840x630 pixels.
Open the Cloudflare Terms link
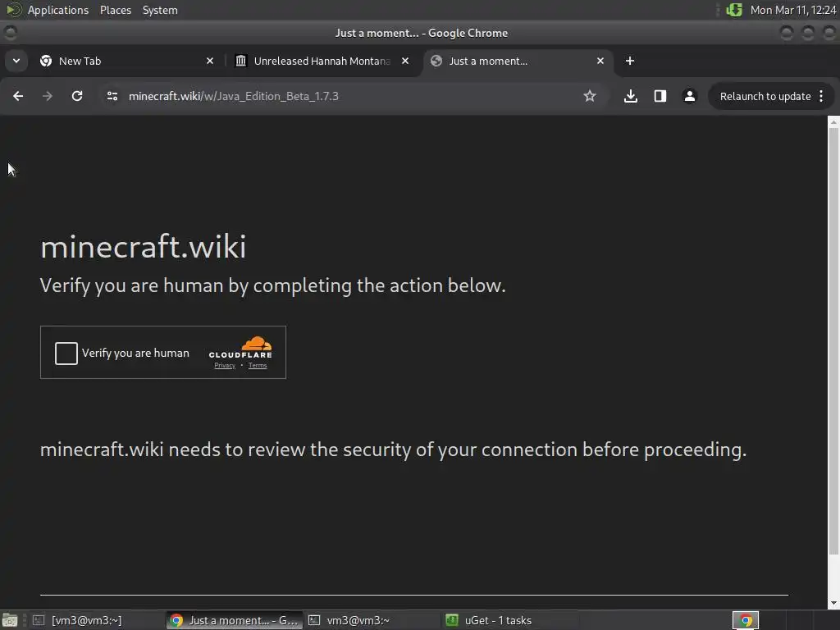pyautogui.click(x=257, y=365)
